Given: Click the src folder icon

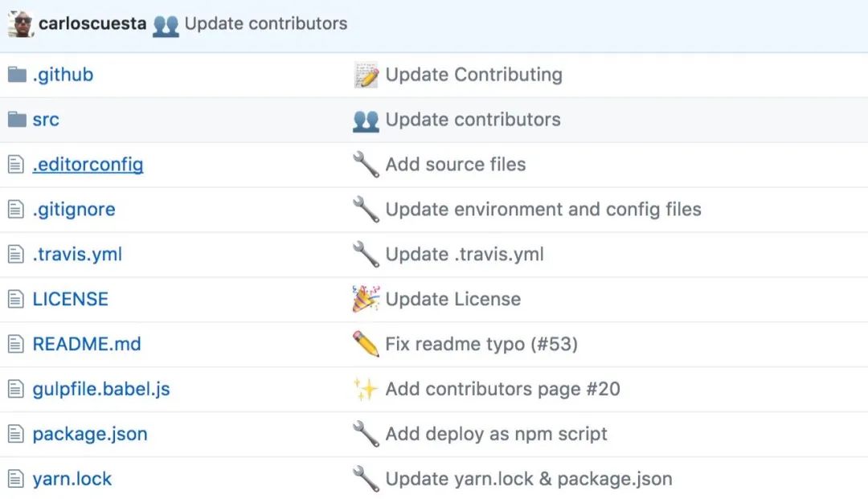Looking at the screenshot, I should 16,119.
